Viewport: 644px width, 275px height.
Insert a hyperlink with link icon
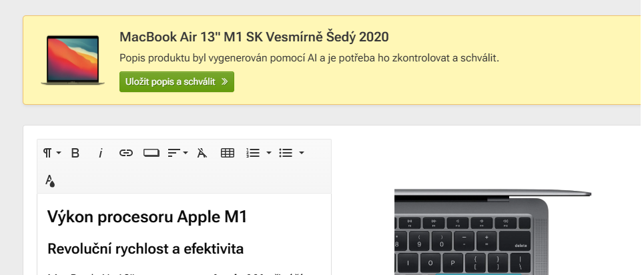(x=126, y=153)
